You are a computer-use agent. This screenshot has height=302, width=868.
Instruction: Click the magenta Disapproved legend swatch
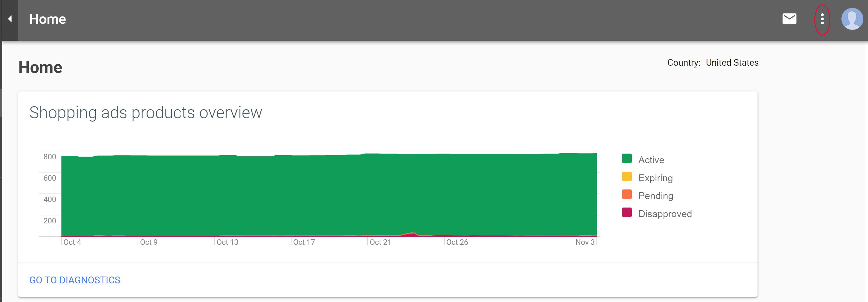627,212
